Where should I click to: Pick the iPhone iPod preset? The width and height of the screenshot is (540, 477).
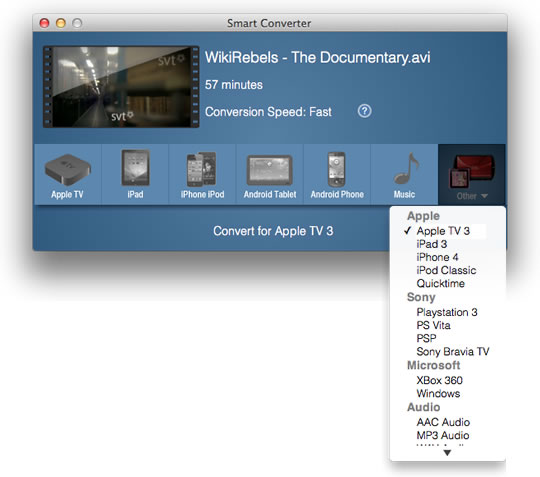point(202,175)
